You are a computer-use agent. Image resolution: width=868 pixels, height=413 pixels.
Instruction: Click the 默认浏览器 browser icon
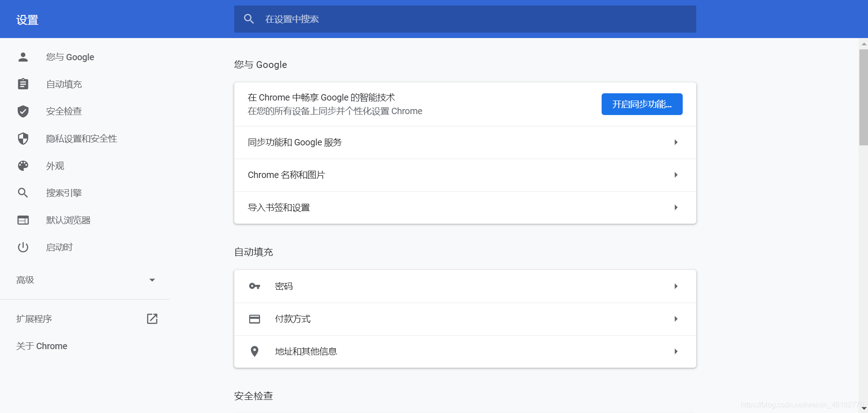23,220
